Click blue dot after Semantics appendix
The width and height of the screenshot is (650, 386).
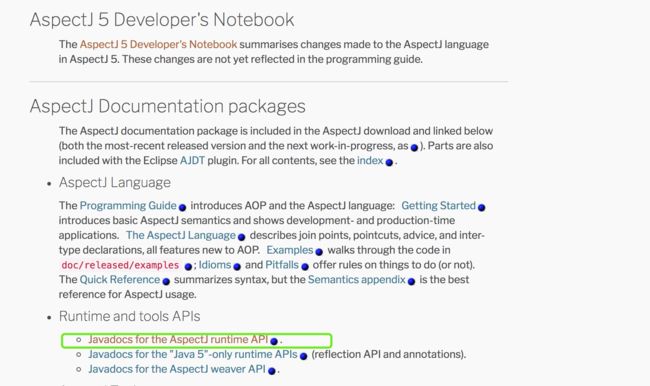pyautogui.click(x=411, y=282)
